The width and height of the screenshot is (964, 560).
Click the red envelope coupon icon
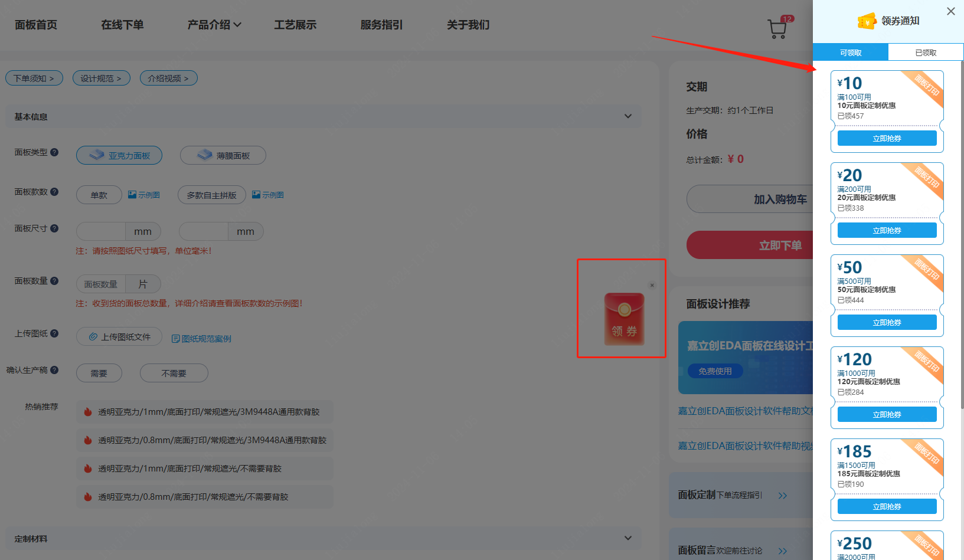(624, 319)
